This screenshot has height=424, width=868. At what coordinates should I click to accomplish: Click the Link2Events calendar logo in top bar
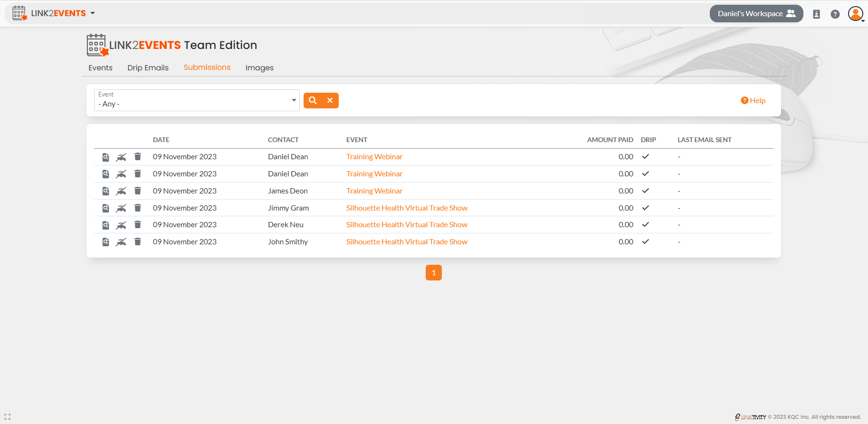coord(19,13)
